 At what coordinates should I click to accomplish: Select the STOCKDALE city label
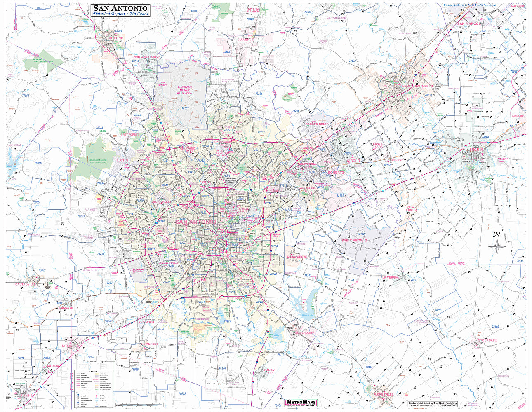click(487, 340)
